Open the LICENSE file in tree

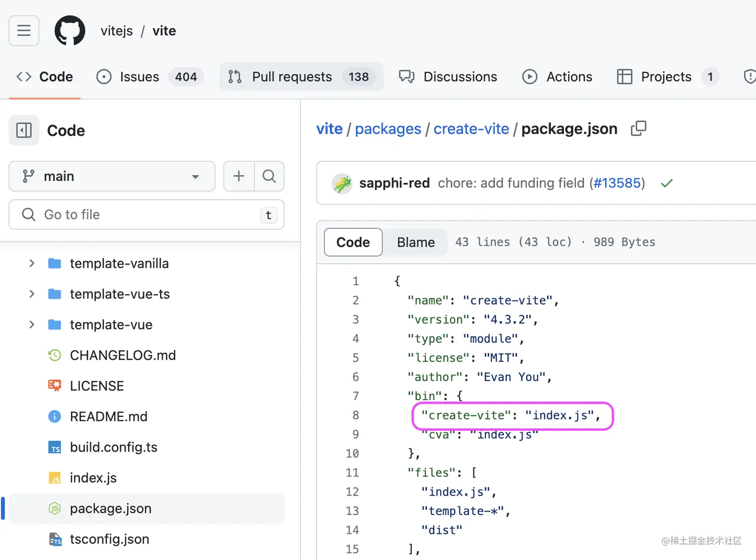point(96,386)
